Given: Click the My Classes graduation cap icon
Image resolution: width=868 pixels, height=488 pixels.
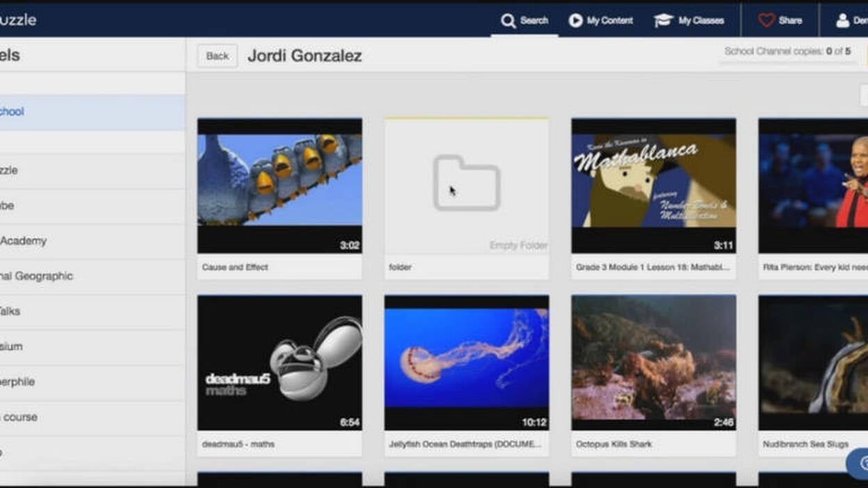Looking at the screenshot, I should [x=664, y=21].
